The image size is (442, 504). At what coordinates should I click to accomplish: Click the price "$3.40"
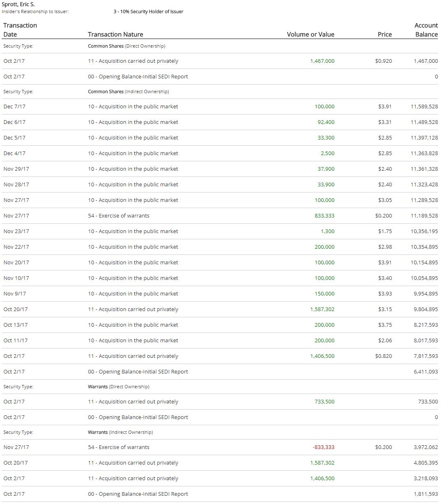tap(385, 278)
